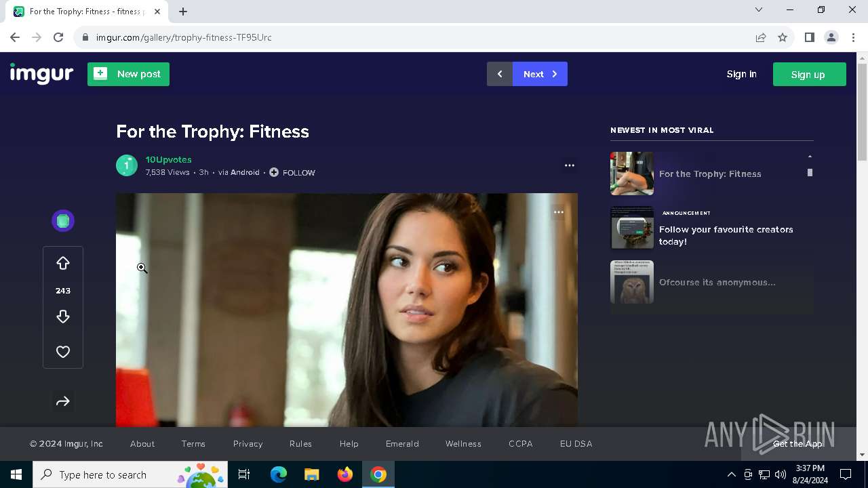The width and height of the screenshot is (868, 488).
Task: Open the Privacy footer link
Action: pos(248,444)
